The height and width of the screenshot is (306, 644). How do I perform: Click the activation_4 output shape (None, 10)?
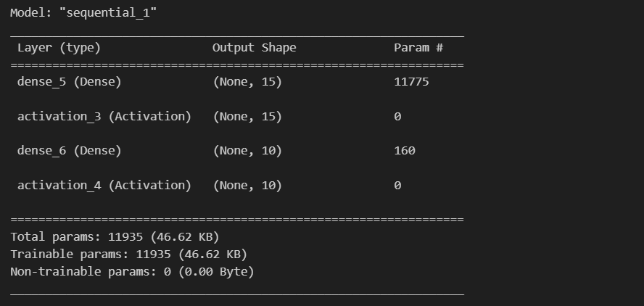pyautogui.click(x=247, y=185)
